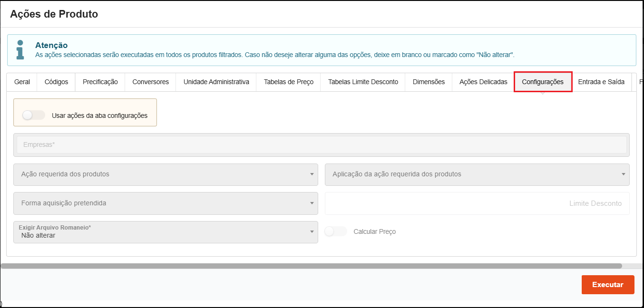Open 'Aplicação da ação requerida dos produtos' dropdown
This screenshot has width=644, height=308.
pos(477,174)
